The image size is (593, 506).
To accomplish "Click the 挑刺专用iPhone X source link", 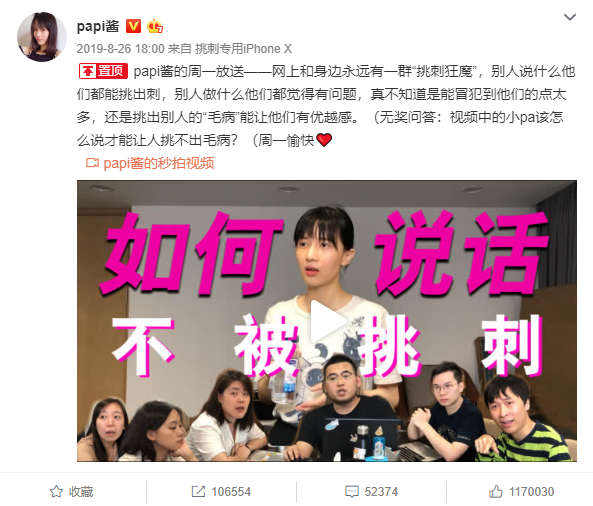I will tap(244, 49).
